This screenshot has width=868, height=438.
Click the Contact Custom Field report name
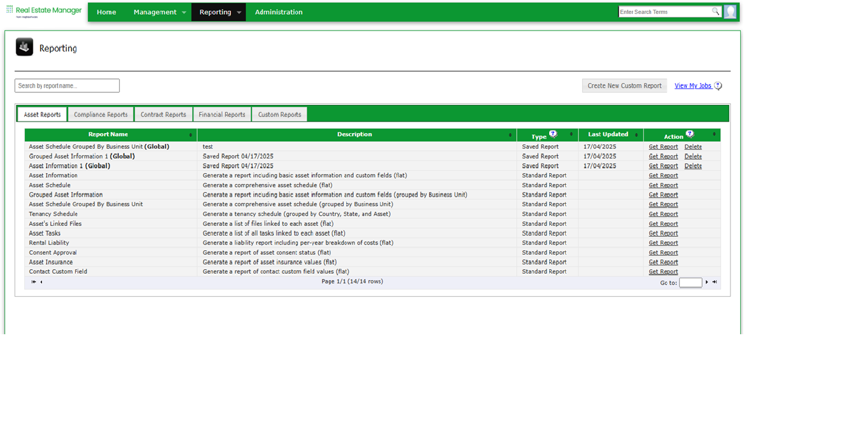(58, 271)
